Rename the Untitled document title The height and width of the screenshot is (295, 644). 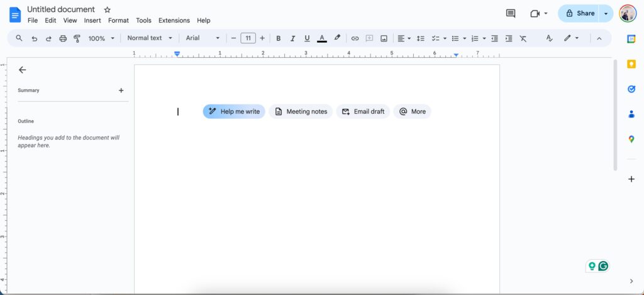point(61,9)
